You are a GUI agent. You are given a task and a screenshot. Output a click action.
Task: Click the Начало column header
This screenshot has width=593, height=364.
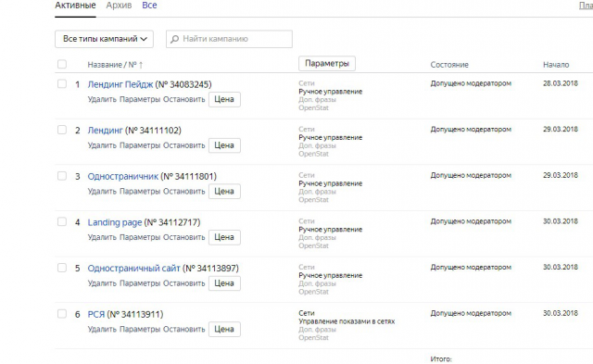click(556, 65)
